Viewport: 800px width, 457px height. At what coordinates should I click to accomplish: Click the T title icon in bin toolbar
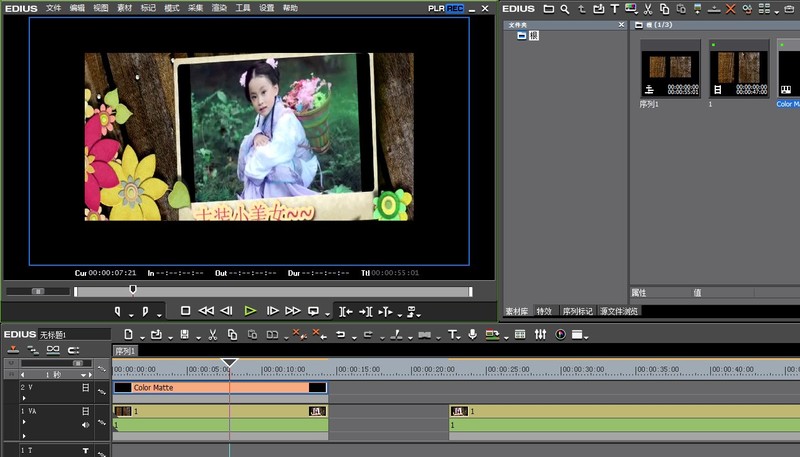[610, 9]
